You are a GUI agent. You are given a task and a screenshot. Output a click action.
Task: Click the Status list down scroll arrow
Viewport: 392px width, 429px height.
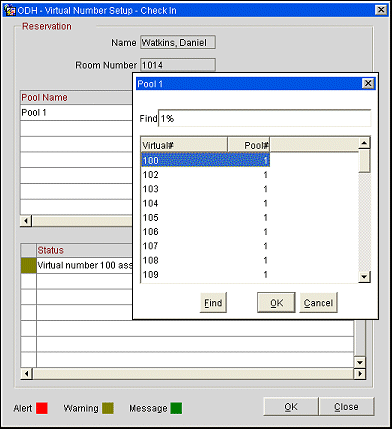tap(359, 362)
